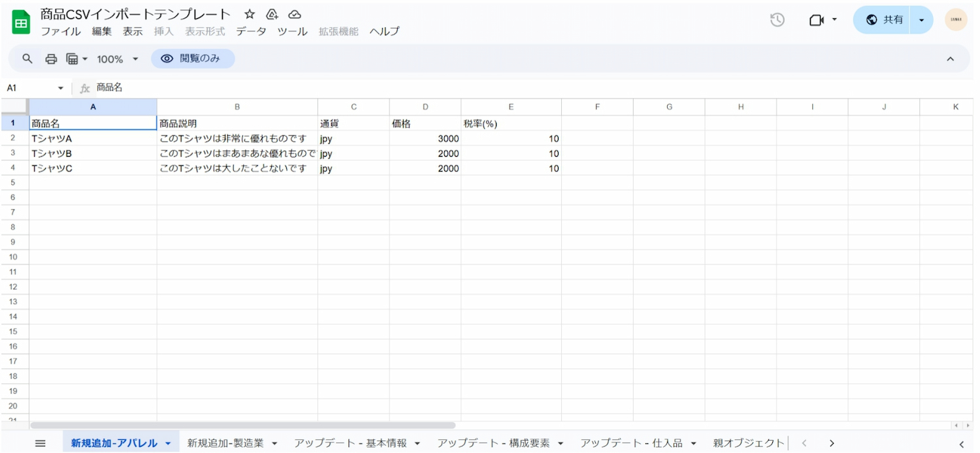Open the 100% zoom dropdown

pos(118,59)
